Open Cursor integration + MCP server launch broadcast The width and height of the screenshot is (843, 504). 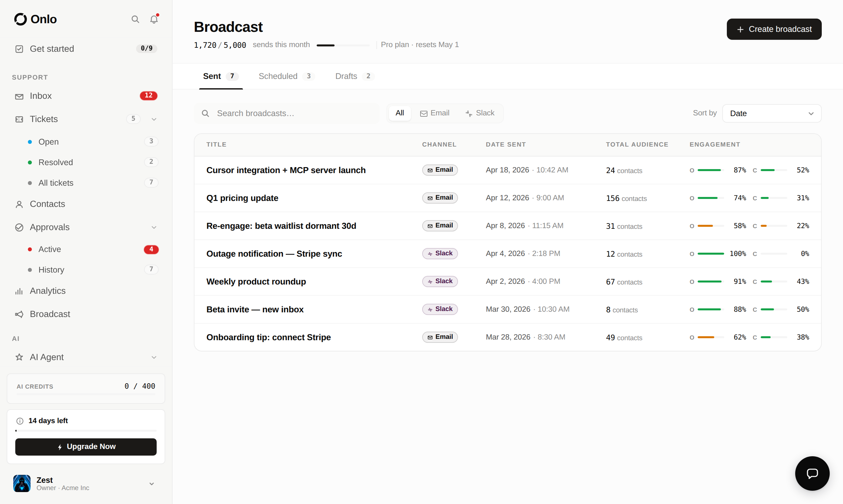(286, 170)
